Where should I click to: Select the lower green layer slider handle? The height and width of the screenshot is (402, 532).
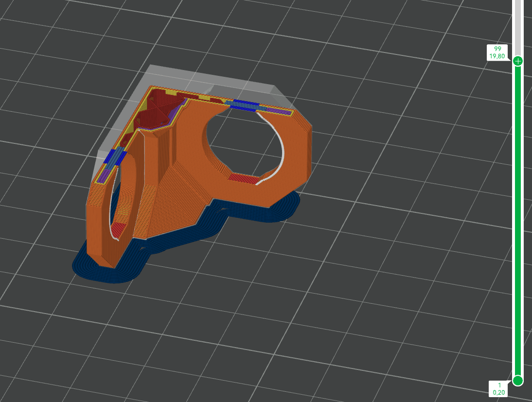pos(518,380)
